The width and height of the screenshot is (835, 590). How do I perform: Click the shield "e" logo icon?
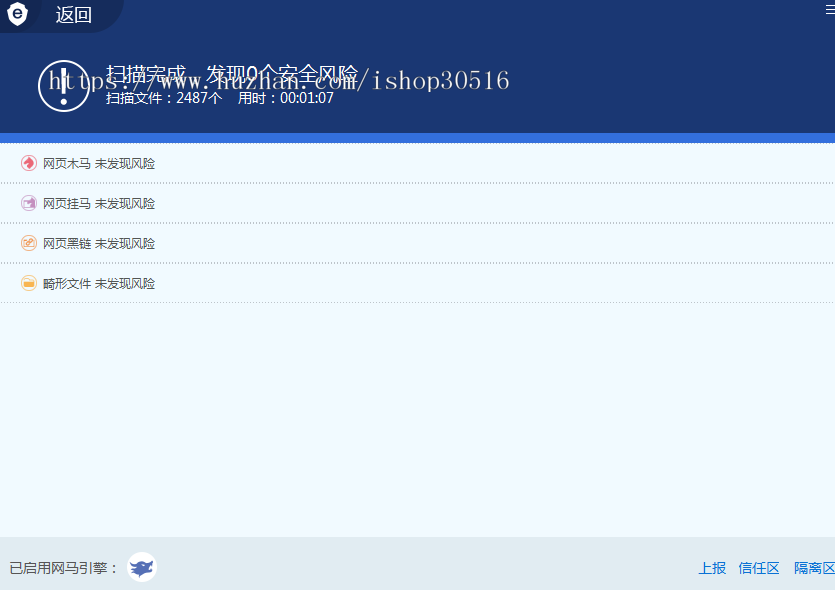pos(17,13)
